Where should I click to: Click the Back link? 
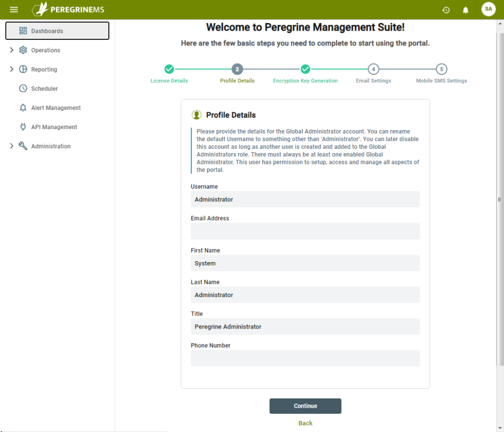pos(305,423)
